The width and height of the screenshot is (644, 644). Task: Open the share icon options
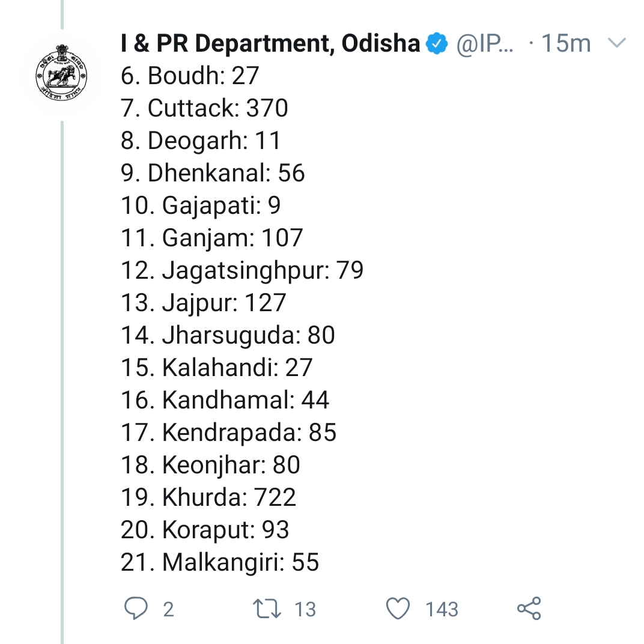529,609
